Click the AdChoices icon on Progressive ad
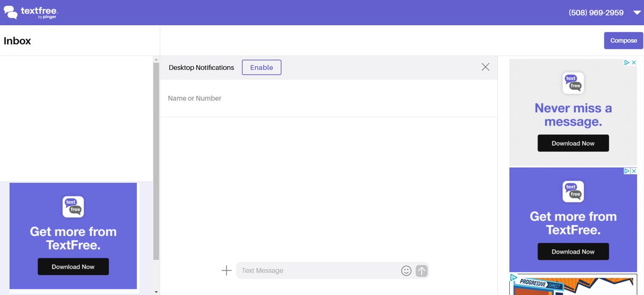This screenshot has height=295, width=644. pyautogui.click(x=513, y=278)
